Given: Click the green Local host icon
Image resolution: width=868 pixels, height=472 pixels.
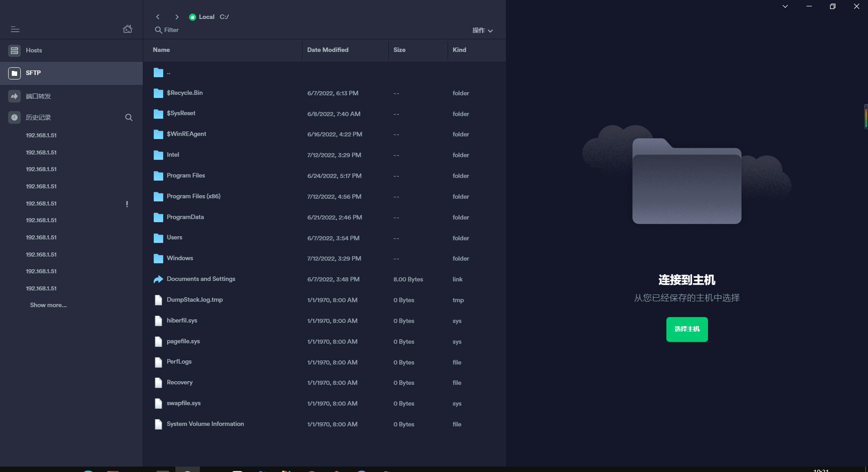Looking at the screenshot, I should pos(193,17).
